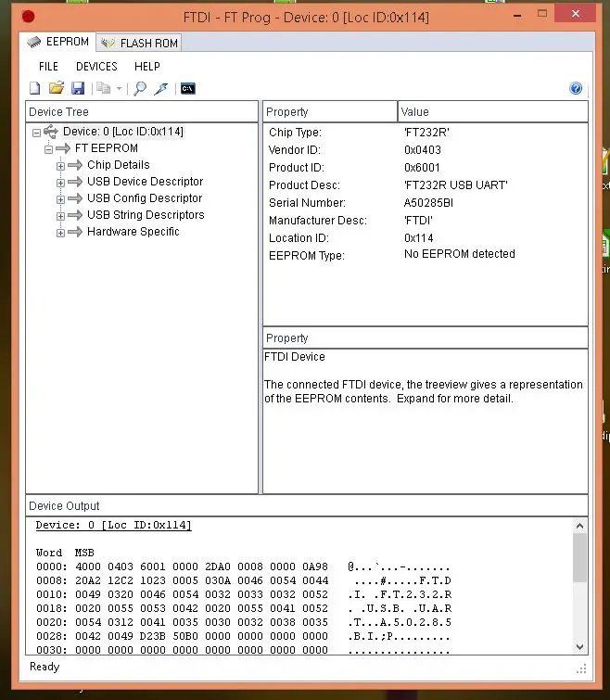
Task: Select Device: 0 [Loc ID:0x114] in the tree
Action: (123, 132)
